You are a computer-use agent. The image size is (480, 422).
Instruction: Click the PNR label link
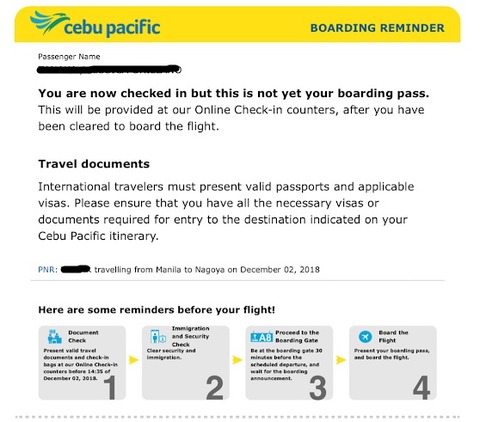48,269
